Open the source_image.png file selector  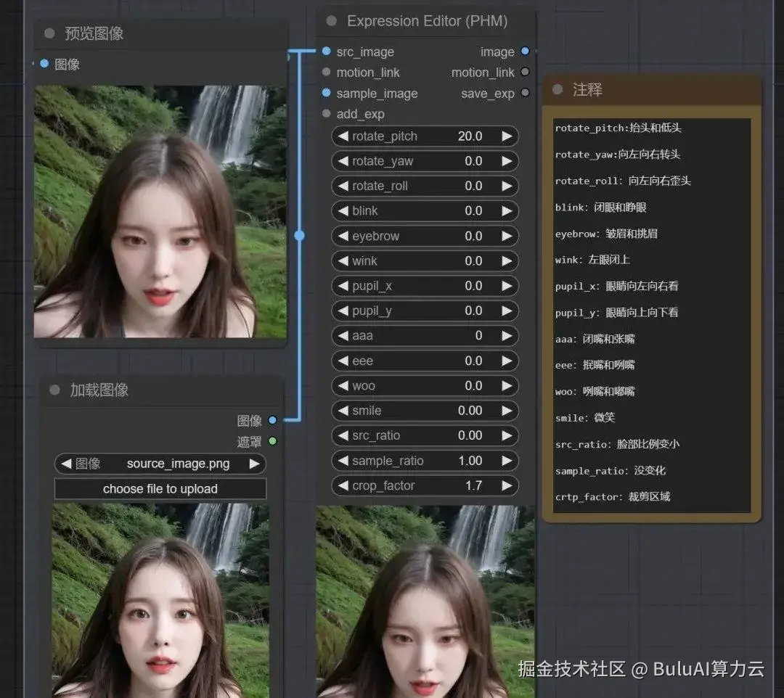click(160, 464)
